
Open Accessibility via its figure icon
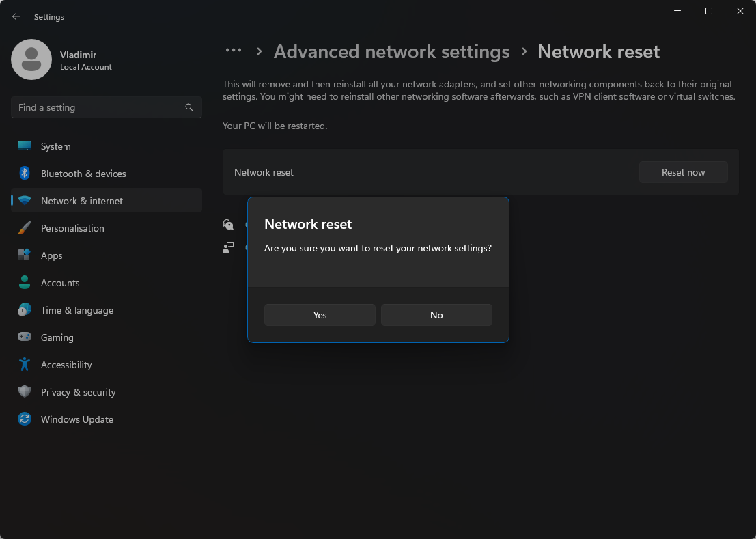point(25,365)
